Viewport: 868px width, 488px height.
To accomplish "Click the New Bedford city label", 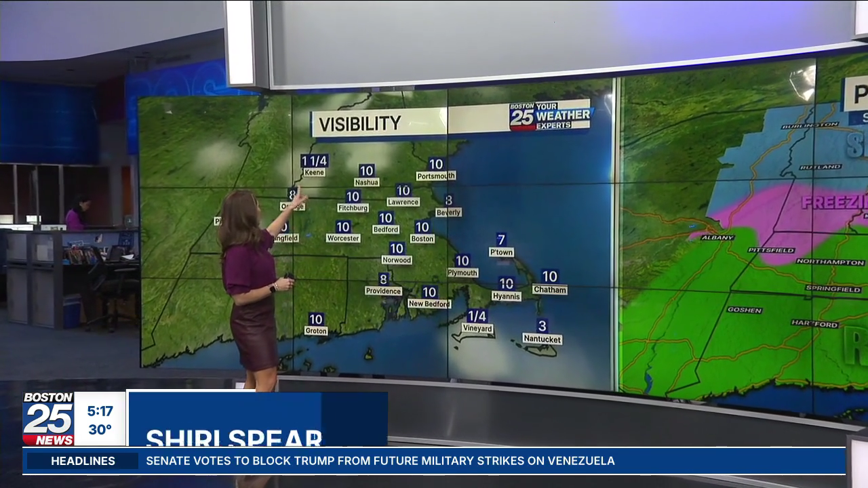I will click(429, 304).
